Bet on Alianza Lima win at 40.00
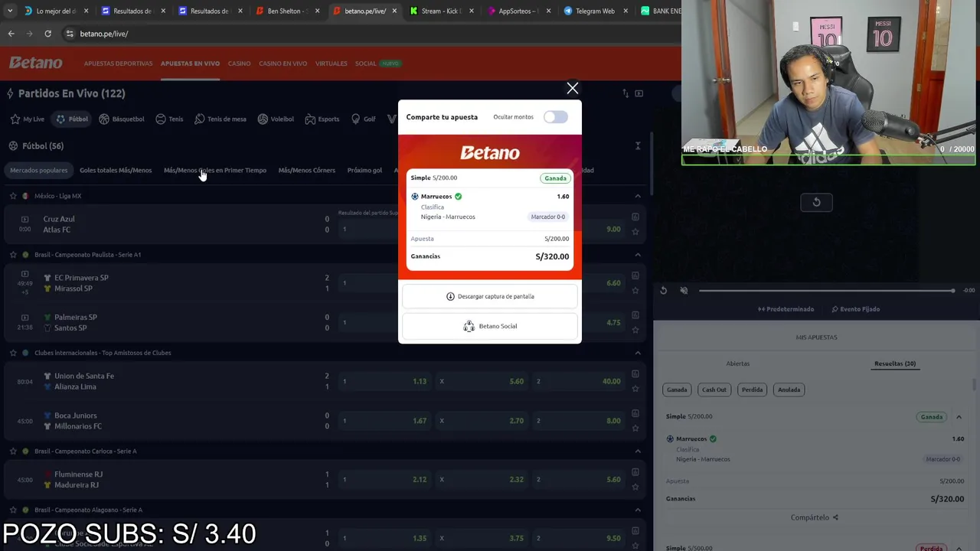The height and width of the screenshot is (551, 980). (579, 381)
